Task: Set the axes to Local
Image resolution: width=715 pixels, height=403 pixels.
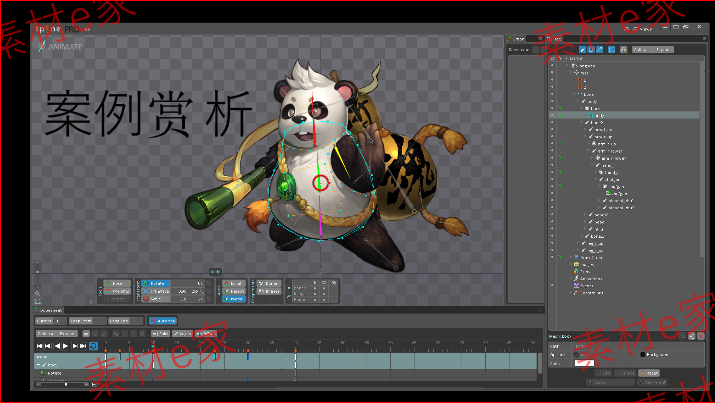Action: pyautogui.click(x=234, y=283)
